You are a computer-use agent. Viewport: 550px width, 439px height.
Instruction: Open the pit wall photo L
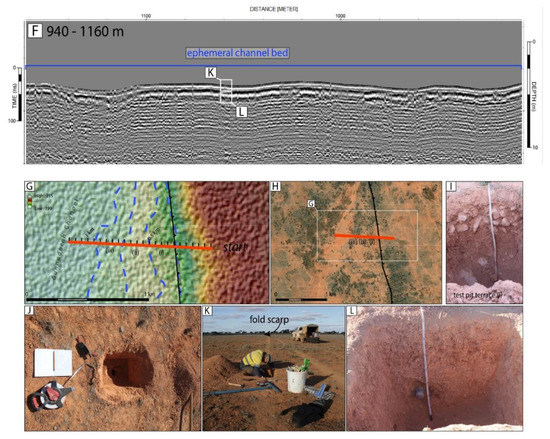435,369
